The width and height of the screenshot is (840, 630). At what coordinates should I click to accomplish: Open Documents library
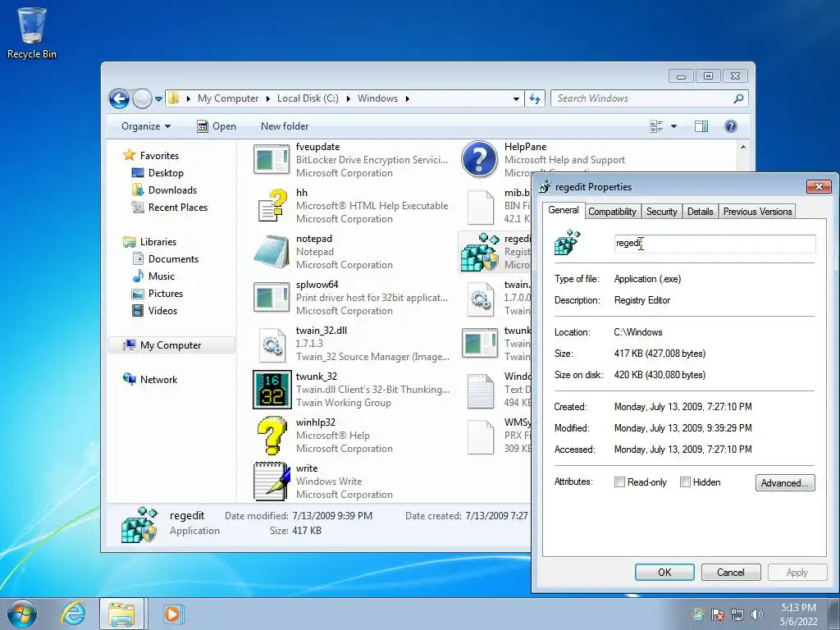165,259
